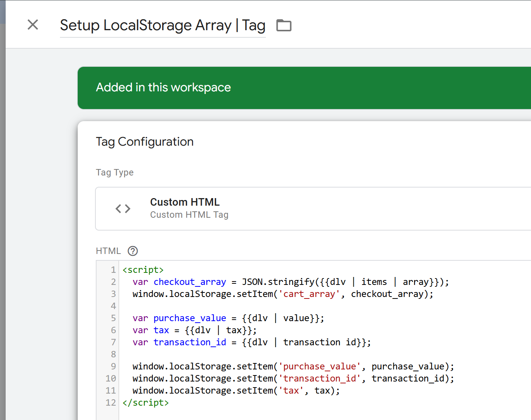
Task: Click line number 8 in the editor gutter
Action: click(113, 355)
